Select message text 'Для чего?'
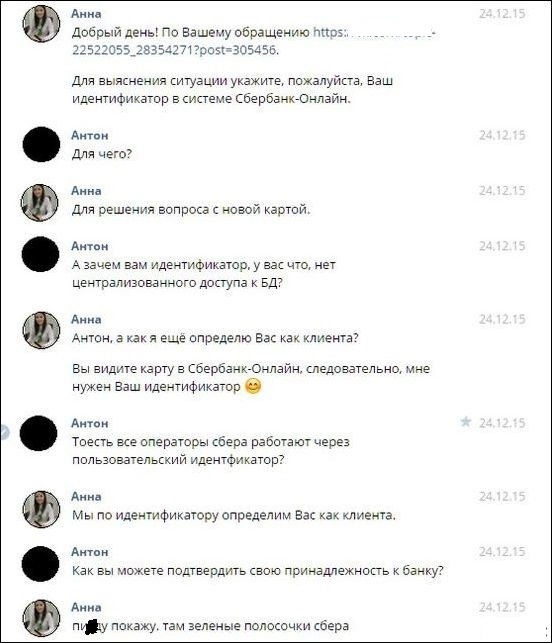Viewport: 552px width, 643px height. point(102,154)
